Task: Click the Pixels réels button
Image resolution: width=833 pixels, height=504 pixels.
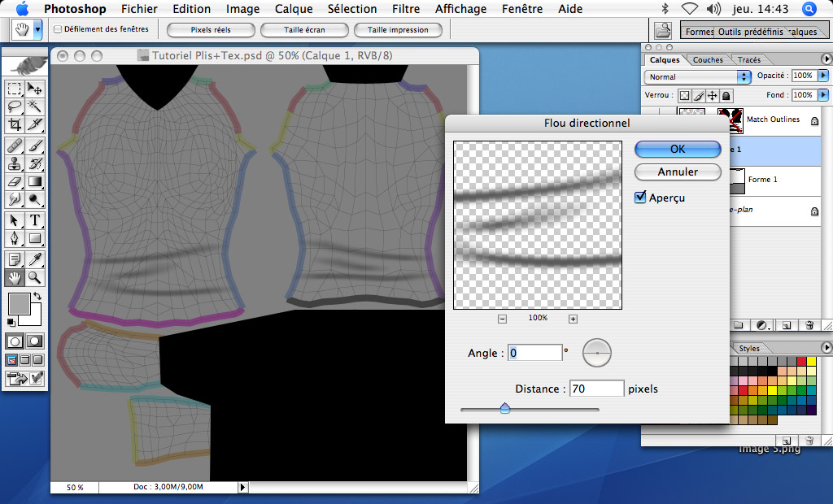Action: 211,30
